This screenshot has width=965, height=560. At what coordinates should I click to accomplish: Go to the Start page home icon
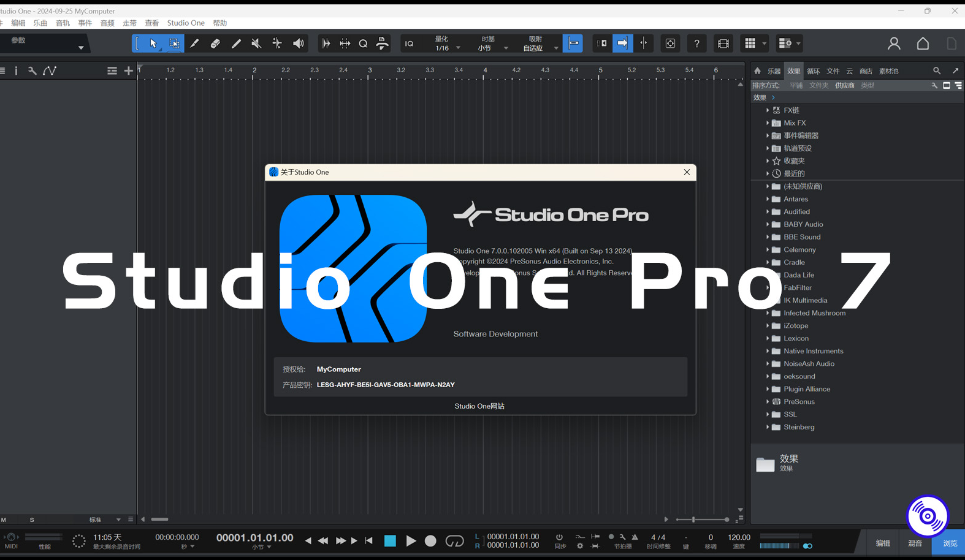(923, 44)
